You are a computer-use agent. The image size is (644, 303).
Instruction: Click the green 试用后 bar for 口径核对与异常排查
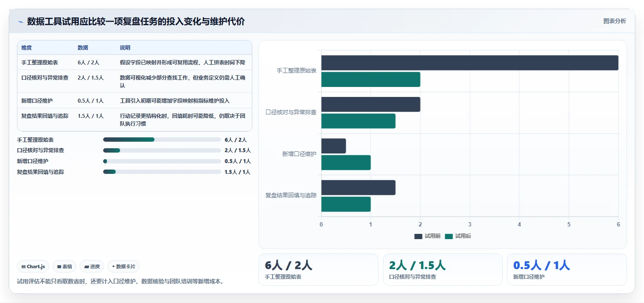click(x=358, y=121)
